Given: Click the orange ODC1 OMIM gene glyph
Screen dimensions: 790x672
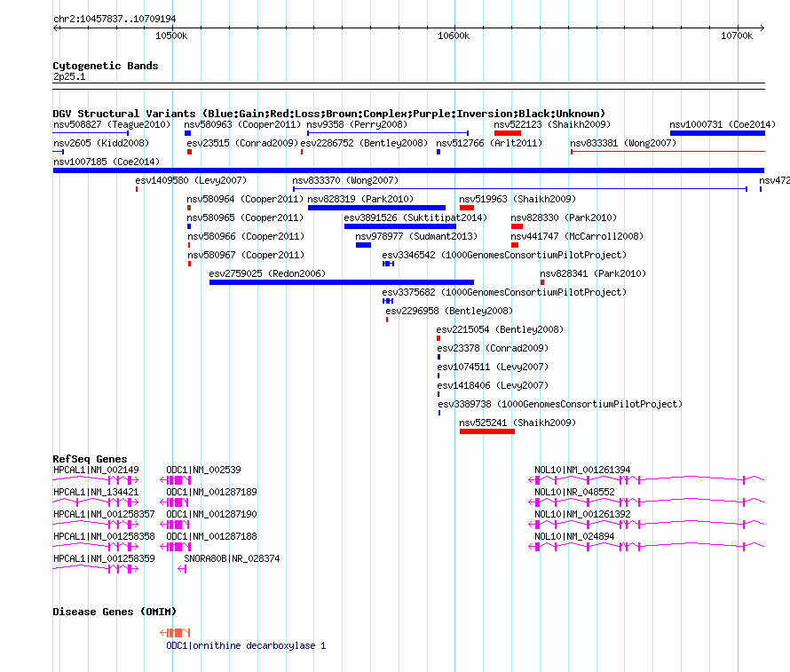Looking at the screenshot, I should point(175,633).
